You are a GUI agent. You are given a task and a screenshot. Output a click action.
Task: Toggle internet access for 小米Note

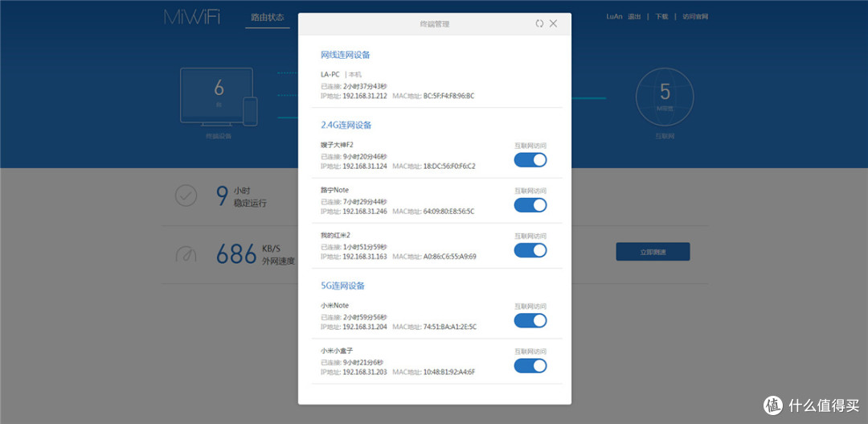pos(530,320)
